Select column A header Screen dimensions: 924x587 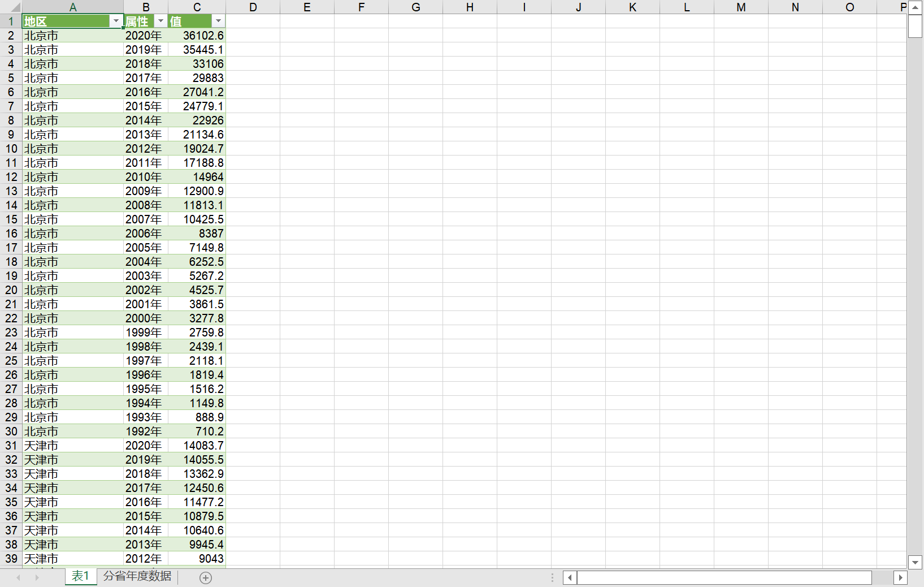[73, 7]
